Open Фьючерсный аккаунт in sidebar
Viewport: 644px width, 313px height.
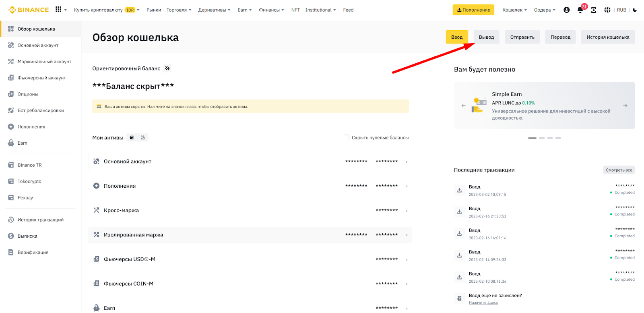pos(40,78)
